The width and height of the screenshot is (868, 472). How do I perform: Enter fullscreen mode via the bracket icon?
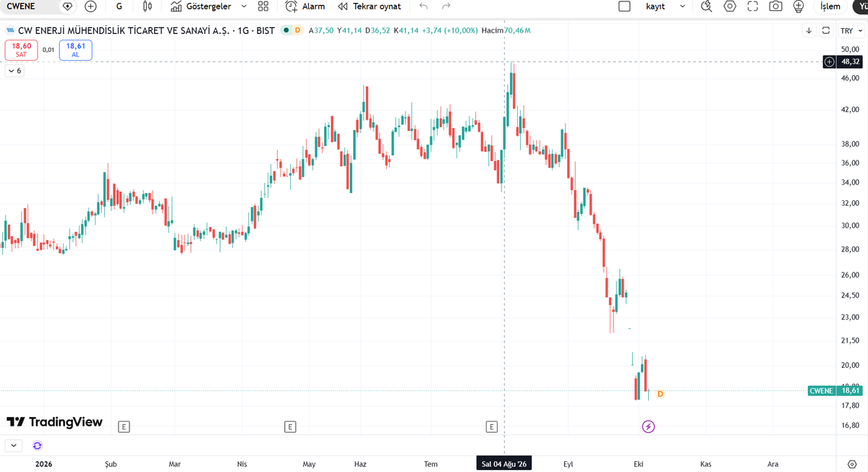pyautogui.click(x=752, y=7)
